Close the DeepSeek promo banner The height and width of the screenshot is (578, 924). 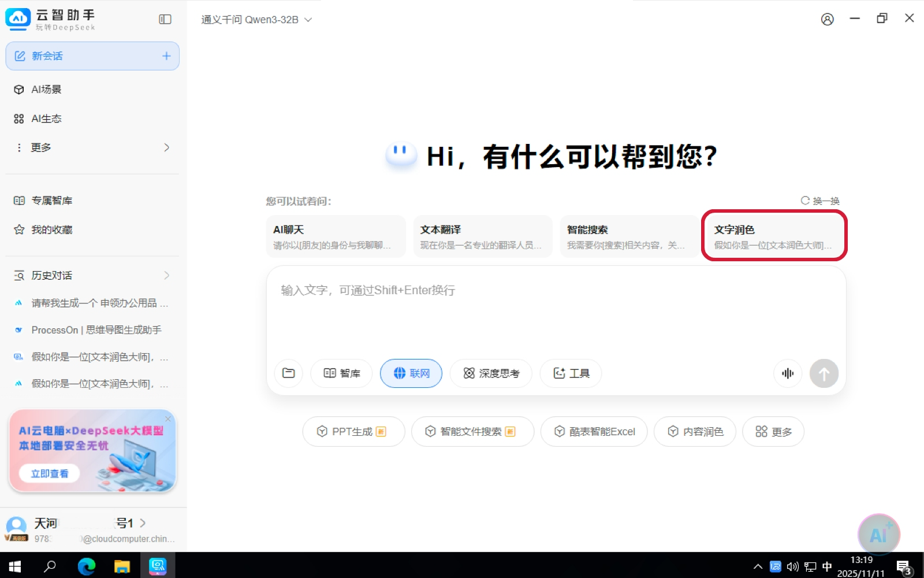168,418
